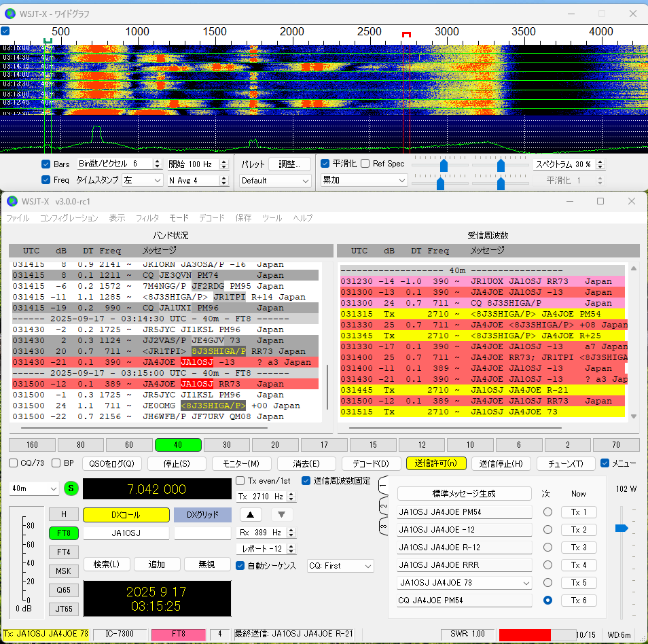Click the green S split indicator button
This screenshot has width=648, height=644.
point(71,488)
